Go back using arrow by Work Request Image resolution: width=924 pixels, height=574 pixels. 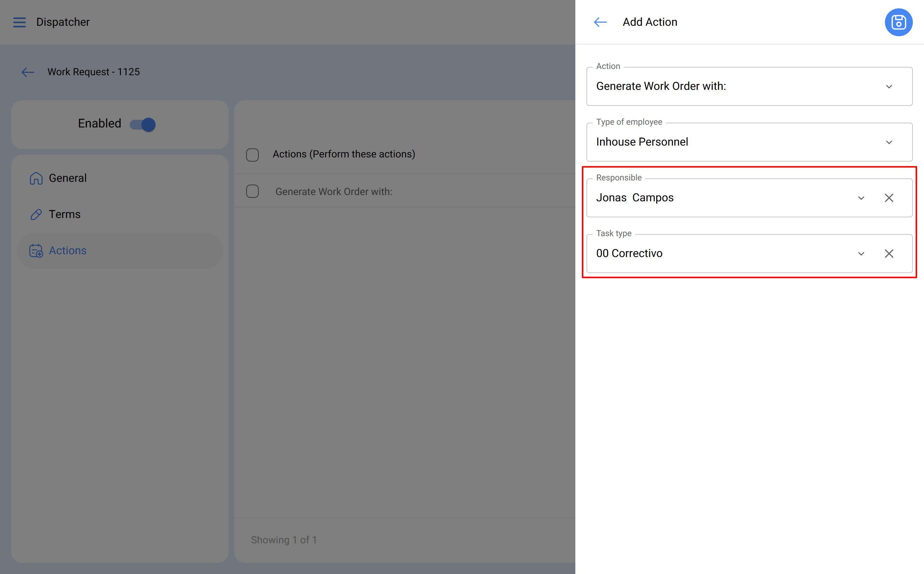(x=28, y=72)
